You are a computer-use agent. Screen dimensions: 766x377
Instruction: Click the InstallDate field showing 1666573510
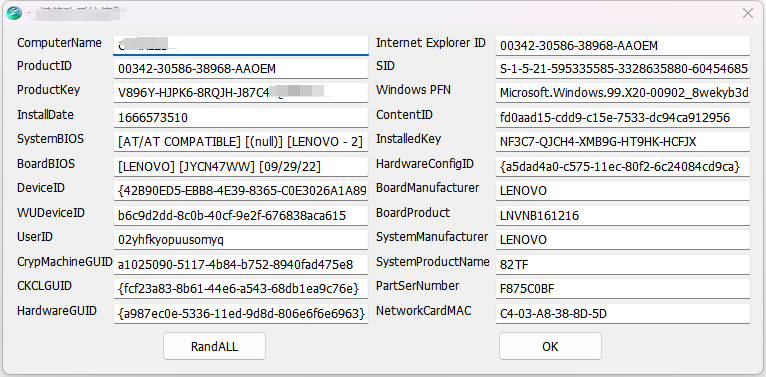[241, 118]
